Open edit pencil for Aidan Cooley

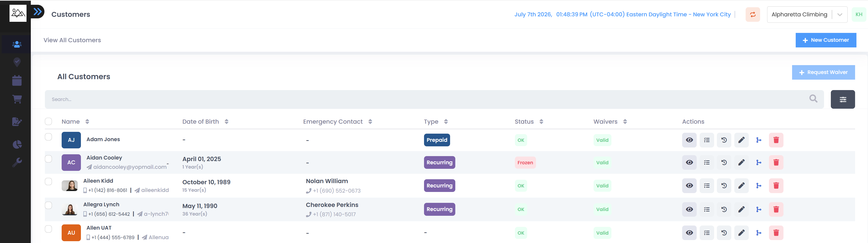pos(741,163)
